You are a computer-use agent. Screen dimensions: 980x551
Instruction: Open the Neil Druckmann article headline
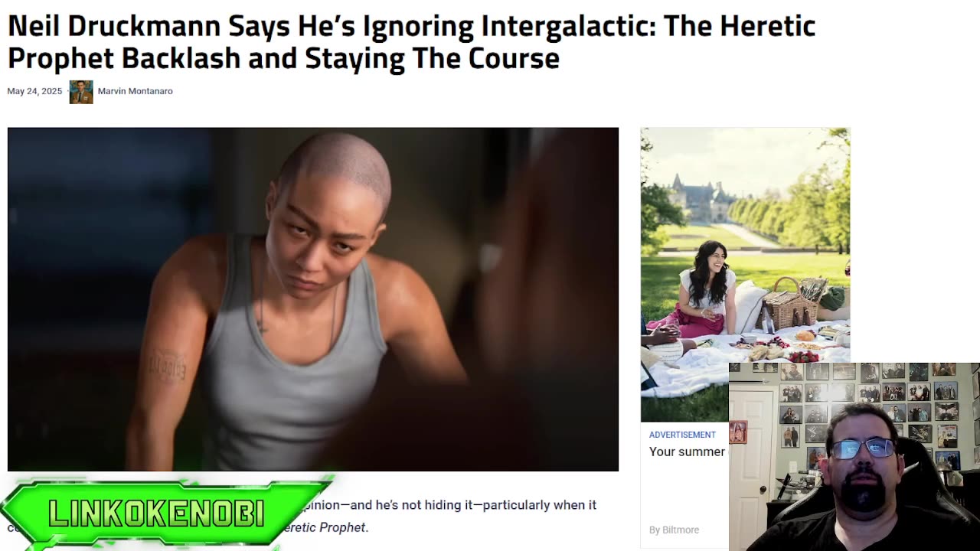coord(411,42)
